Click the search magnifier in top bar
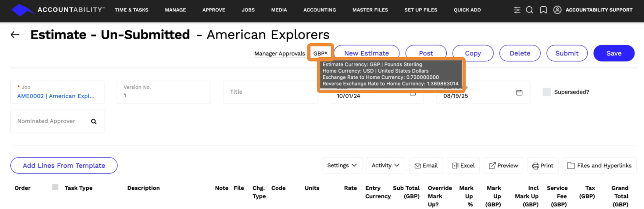This screenshot has width=644, height=209. [x=530, y=10]
